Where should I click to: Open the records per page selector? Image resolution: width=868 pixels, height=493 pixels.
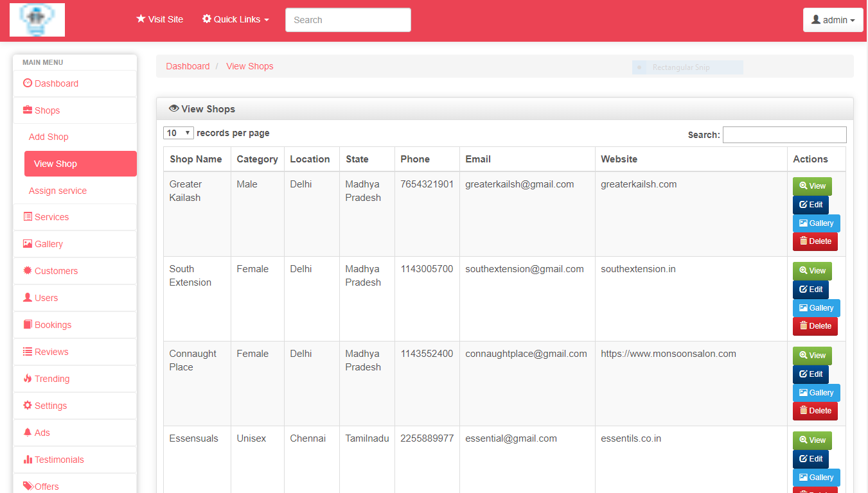178,133
